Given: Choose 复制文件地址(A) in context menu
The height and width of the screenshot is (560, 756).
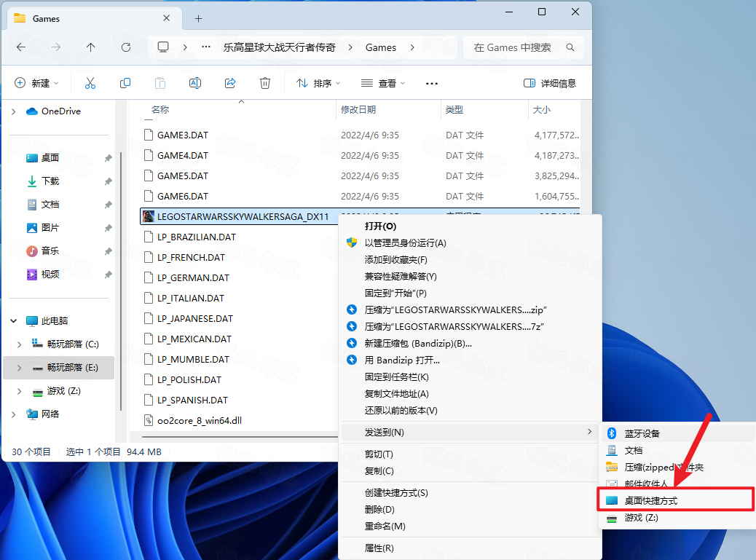Looking at the screenshot, I should (470, 394).
